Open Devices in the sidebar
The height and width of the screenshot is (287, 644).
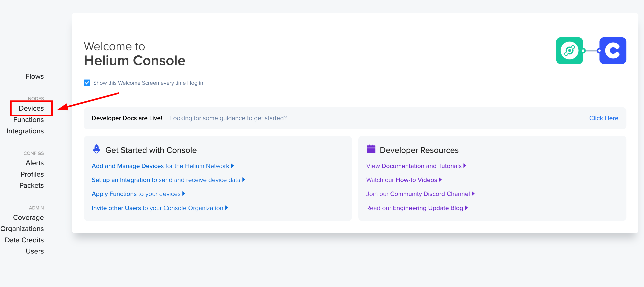(x=31, y=108)
